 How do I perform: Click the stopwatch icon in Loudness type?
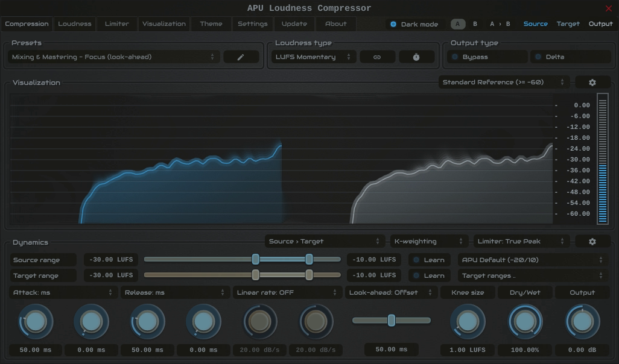coord(416,57)
